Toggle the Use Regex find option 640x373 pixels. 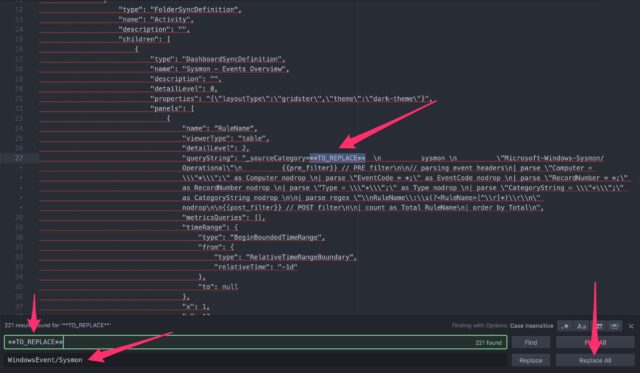tap(565, 326)
